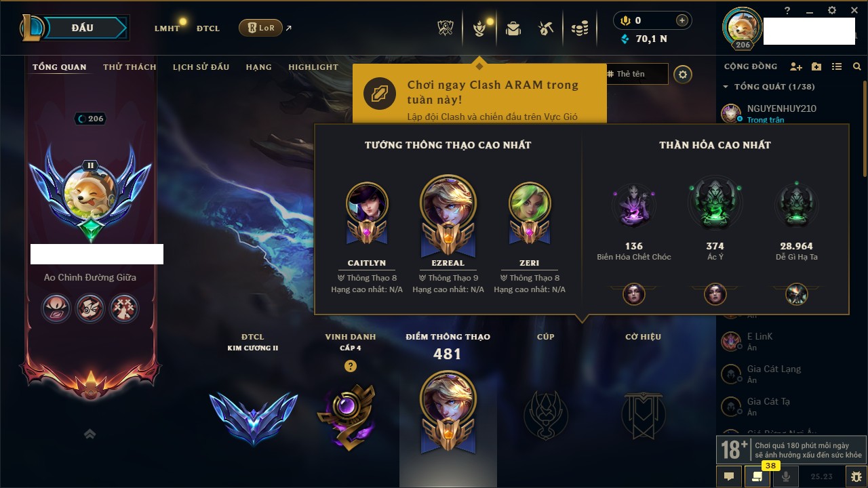Toggle the friend list view options icon
This screenshot has width=868, height=488.
(837, 66)
